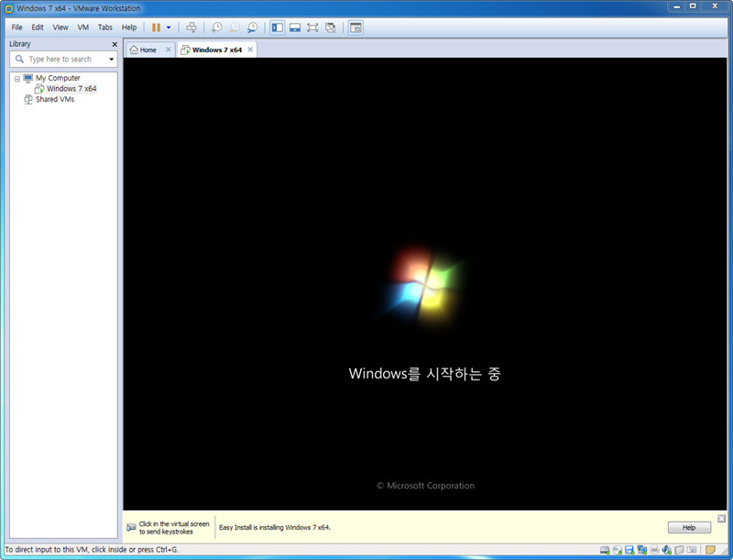Click inside the virtual machine screen
733x560 pixels.
(425, 284)
